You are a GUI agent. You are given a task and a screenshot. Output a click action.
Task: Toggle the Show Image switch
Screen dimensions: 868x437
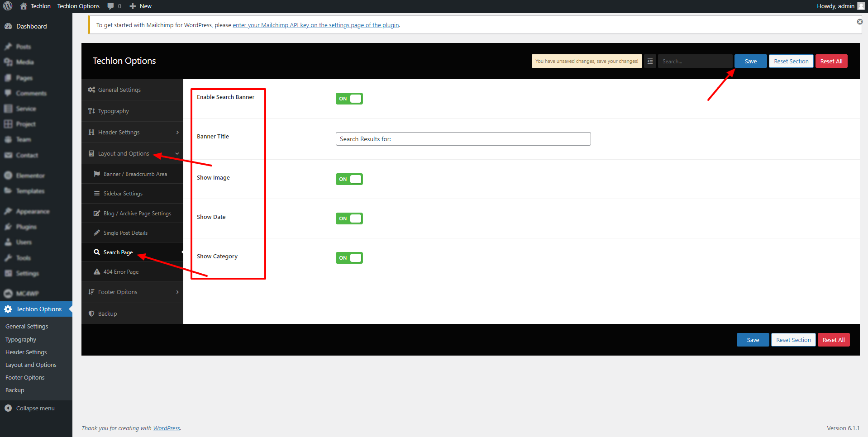coord(349,179)
